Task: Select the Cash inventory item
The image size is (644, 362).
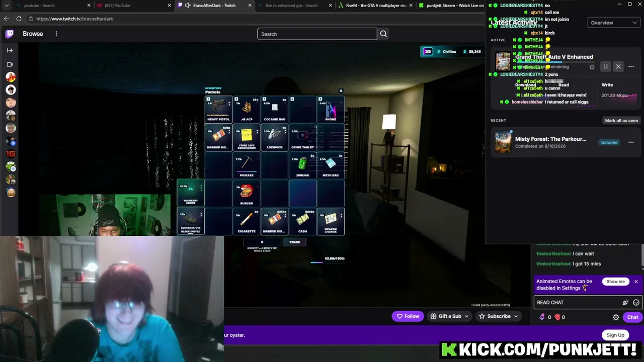Action: (x=303, y=221)
